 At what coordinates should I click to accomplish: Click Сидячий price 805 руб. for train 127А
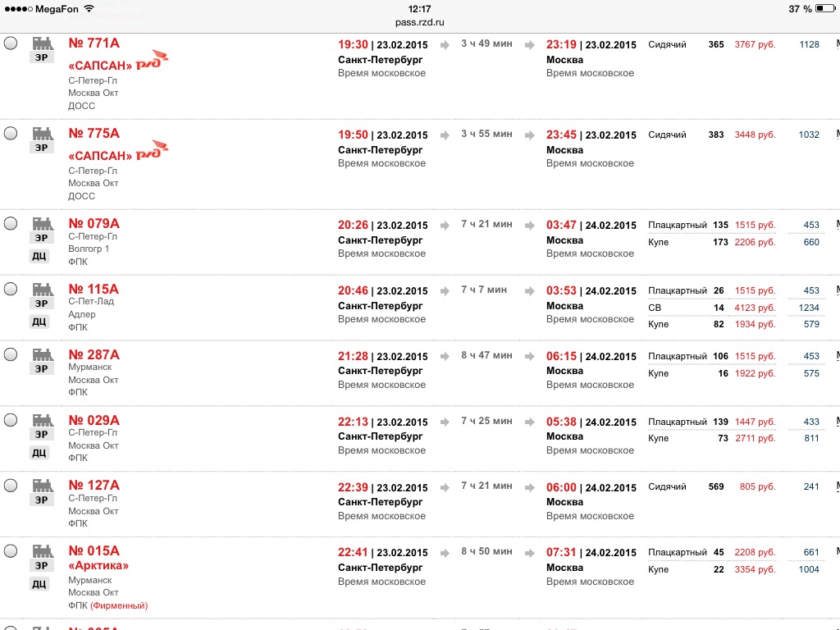757,486
